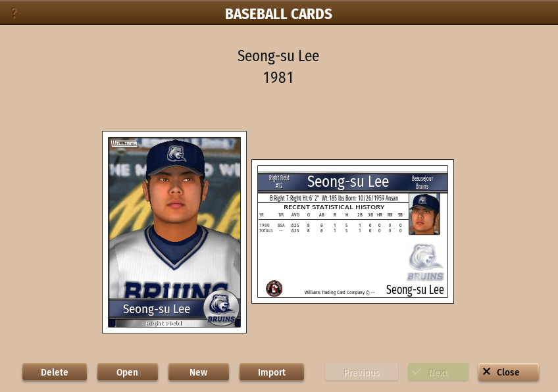Delete the current baseball card
The height and width of the screenshot is (392, 558).
click(x=55, y=372)
